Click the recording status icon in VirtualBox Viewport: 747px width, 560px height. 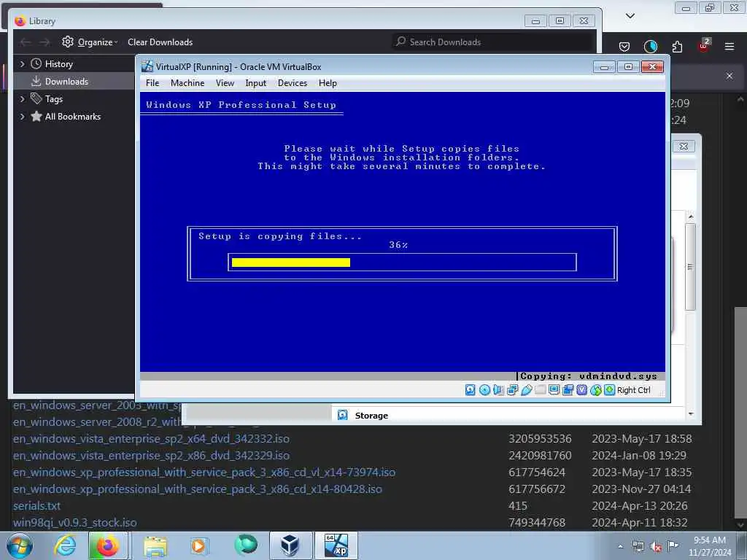click(x=568, y=390)
